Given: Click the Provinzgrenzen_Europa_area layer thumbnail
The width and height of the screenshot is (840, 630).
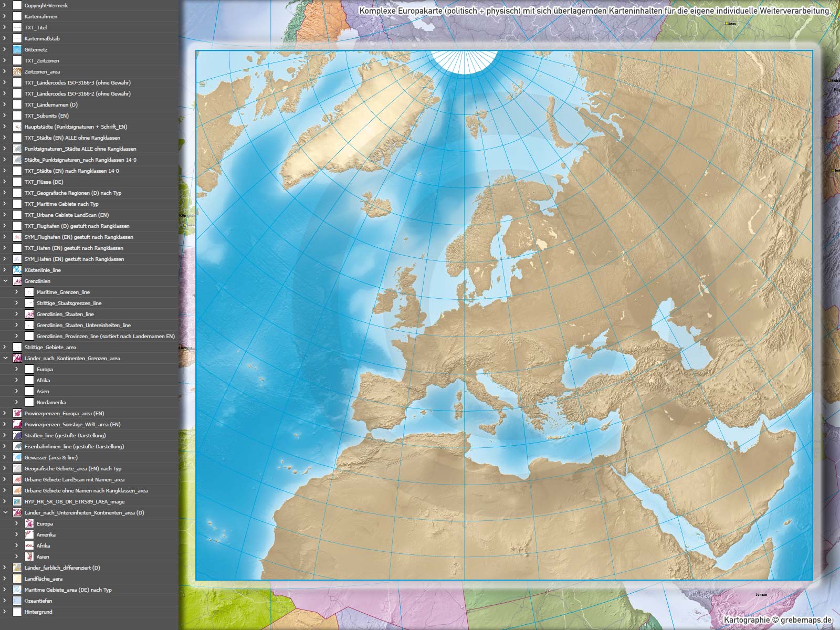Looking at the screenshot, I should 17,413.
